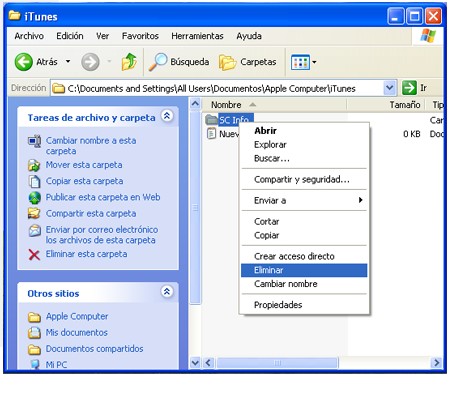Click the SC Info folder icon

(x=211, y=119)
